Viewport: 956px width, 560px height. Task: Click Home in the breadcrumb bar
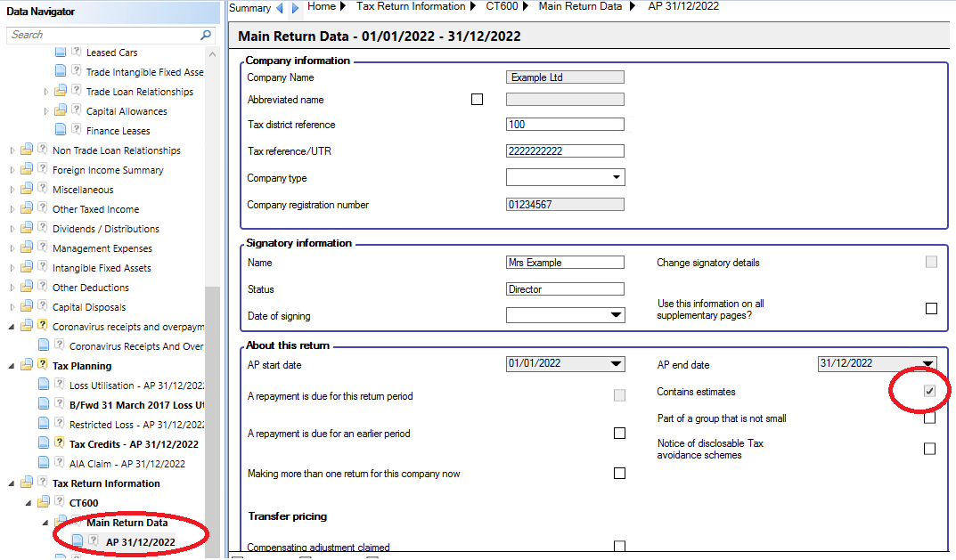[322, 7]
